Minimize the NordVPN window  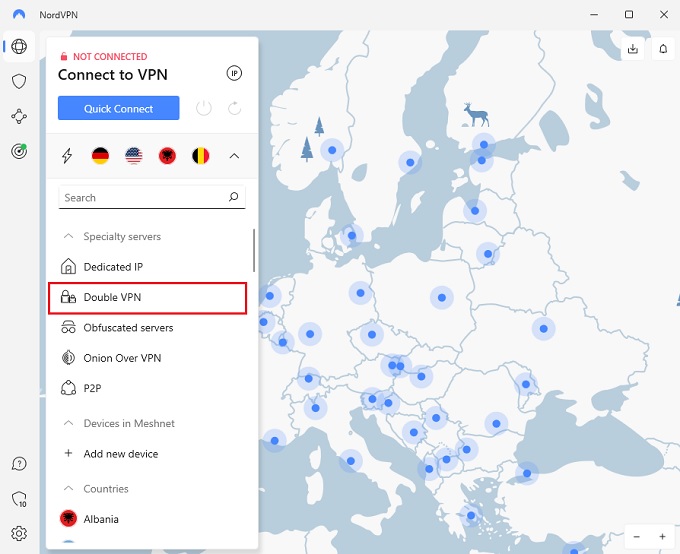point(594,14)
